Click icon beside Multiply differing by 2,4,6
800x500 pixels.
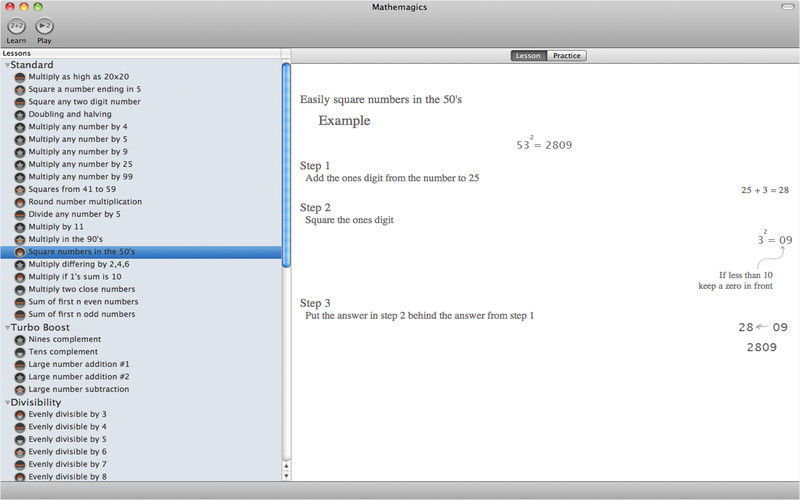[20, 265]
